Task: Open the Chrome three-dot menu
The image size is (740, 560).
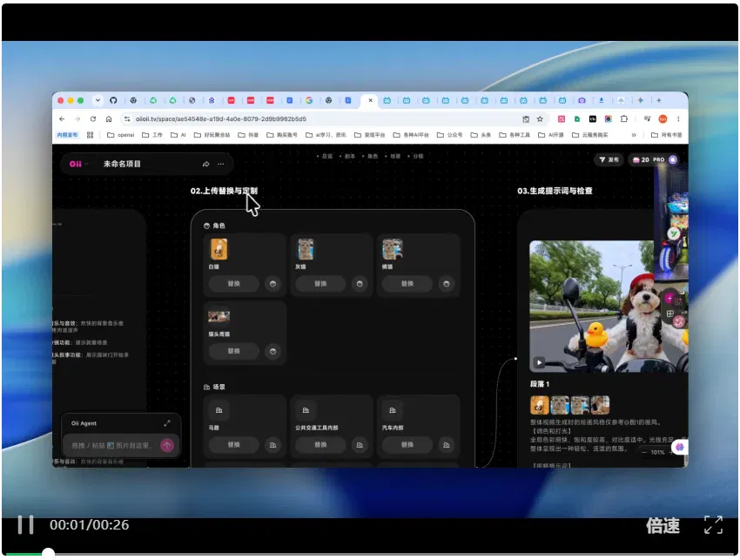Action: coord(678,119)
